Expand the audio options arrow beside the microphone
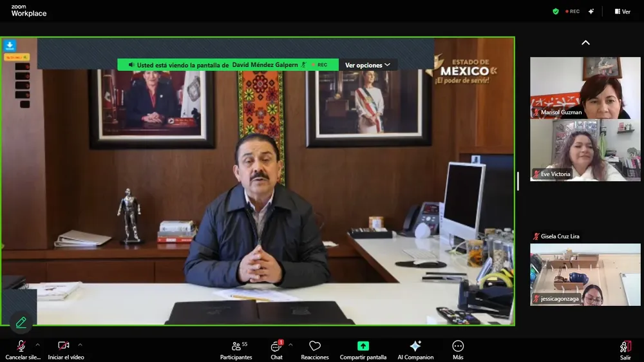 37,345
